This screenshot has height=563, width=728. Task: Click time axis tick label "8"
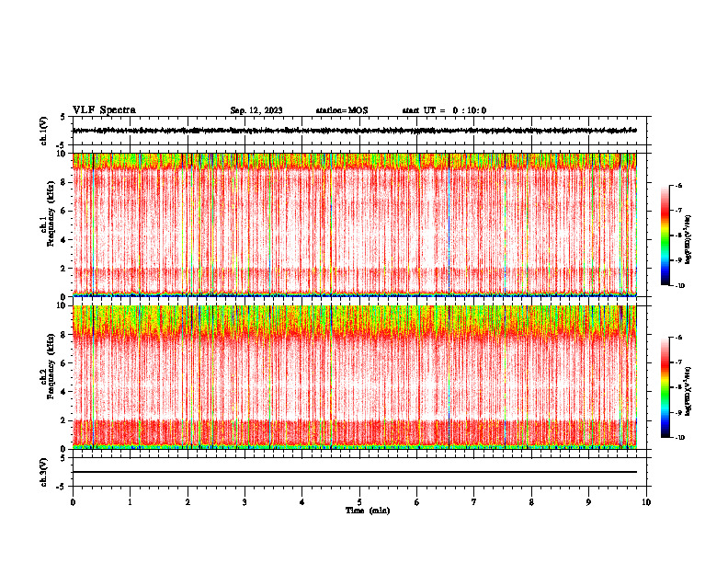pos(531,502)
